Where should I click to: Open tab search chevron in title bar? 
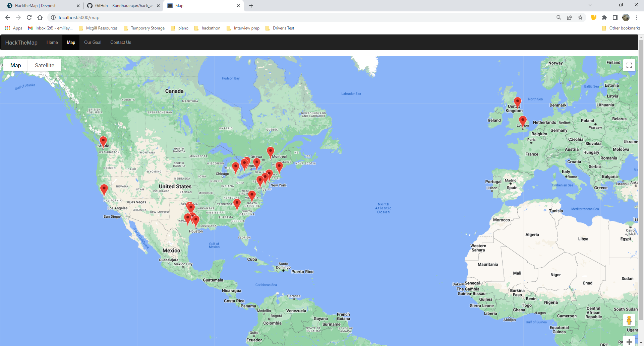click(x=590, y=5)
